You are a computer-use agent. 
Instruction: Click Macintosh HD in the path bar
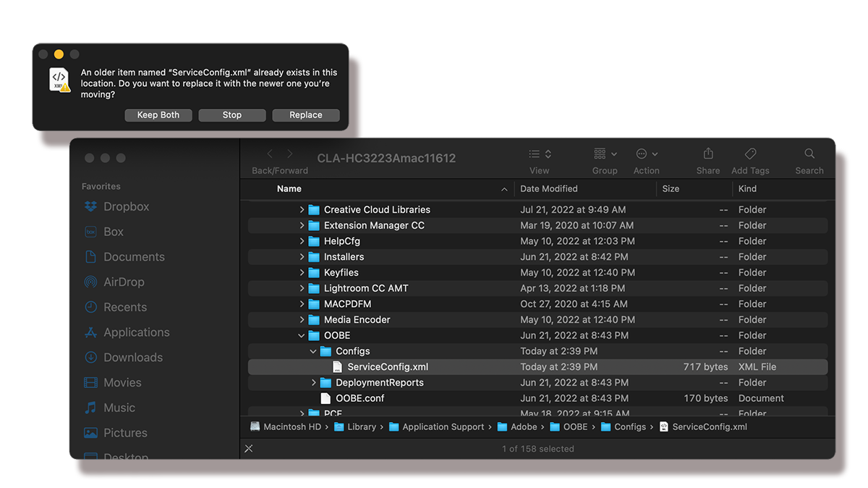[286, 427]
